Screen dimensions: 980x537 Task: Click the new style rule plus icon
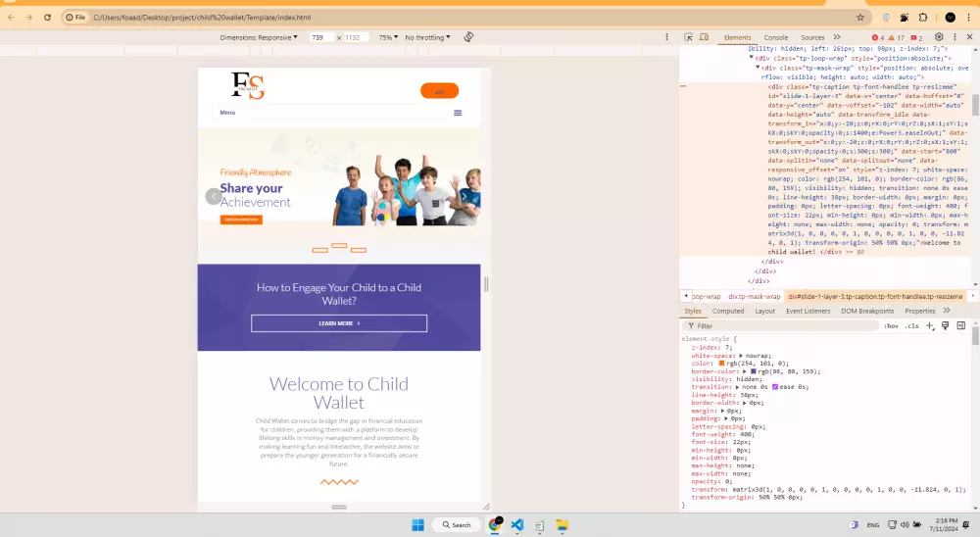coord(930,325)
